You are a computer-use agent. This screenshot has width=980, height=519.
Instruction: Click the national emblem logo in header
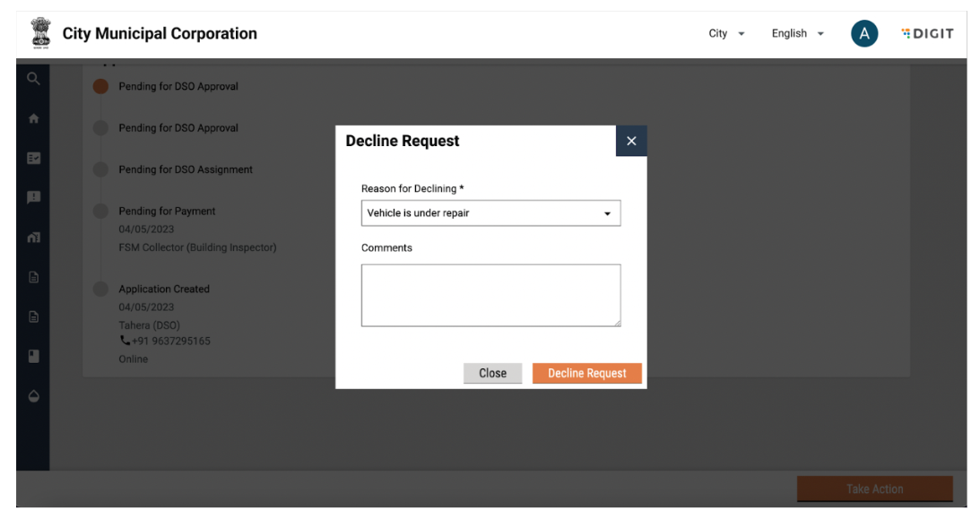coord(40,34)
